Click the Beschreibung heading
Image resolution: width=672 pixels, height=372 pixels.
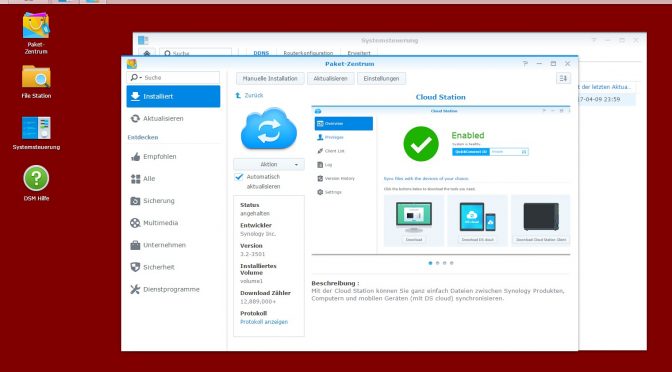pyautogui.click(x=336, y=283)
